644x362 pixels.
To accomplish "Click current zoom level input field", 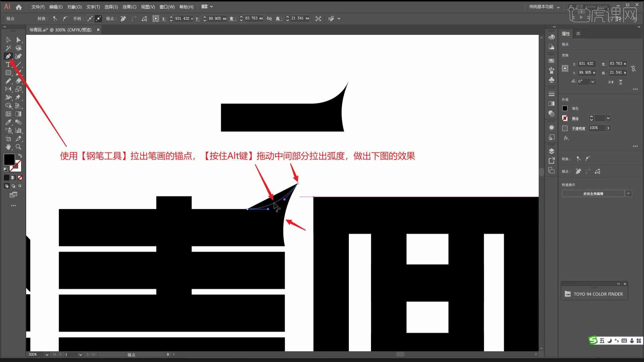I will coord(35,354).
